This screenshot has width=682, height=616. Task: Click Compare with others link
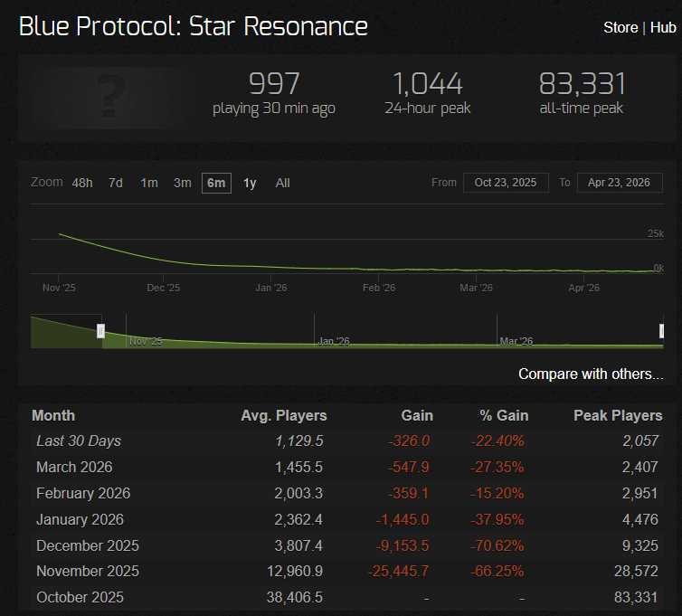click(591, 374)
